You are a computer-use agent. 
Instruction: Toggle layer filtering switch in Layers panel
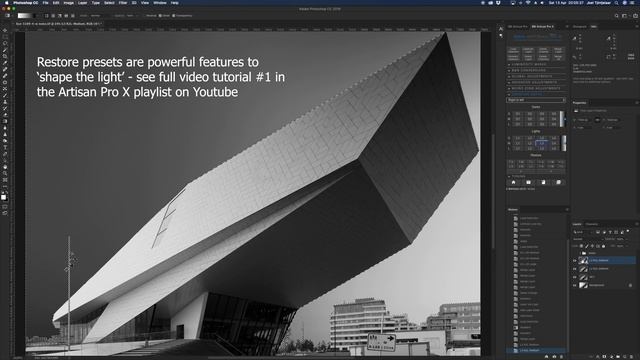point(628,231)
